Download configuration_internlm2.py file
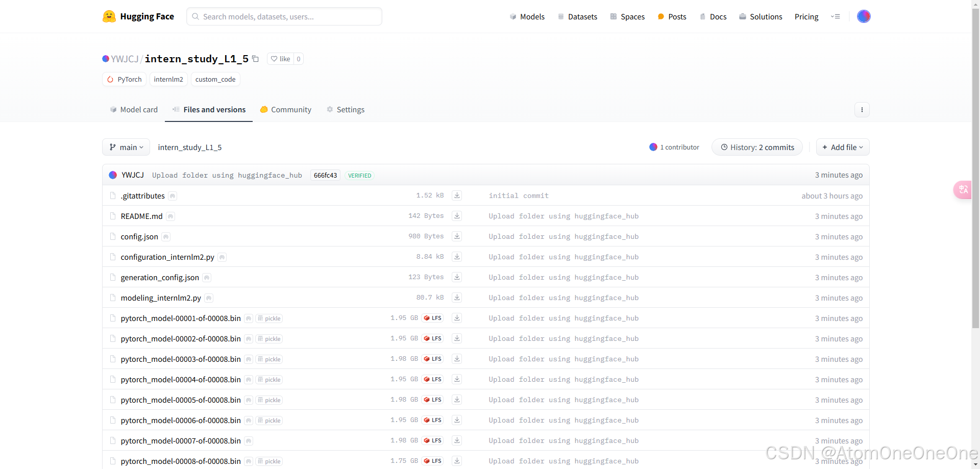The image size is (980, 469). tap(457, 257)
